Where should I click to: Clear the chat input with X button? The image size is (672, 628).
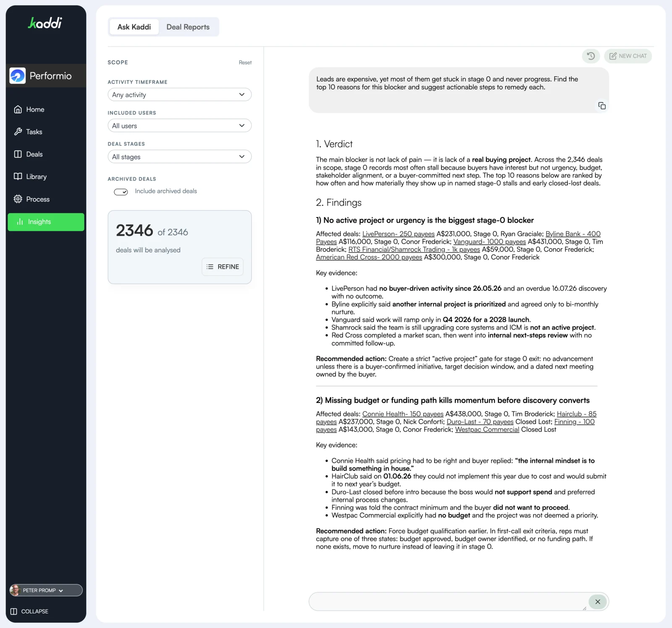tap(597, 602)
